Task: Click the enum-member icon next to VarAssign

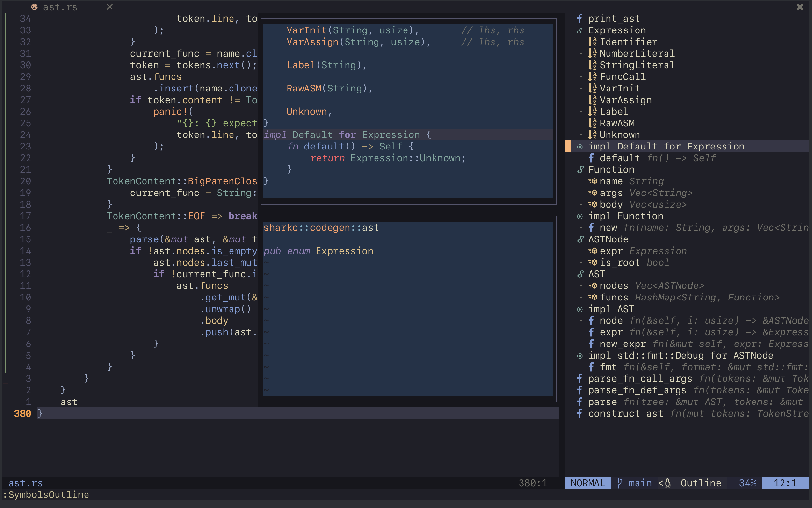Action: (x=593, y=100)
